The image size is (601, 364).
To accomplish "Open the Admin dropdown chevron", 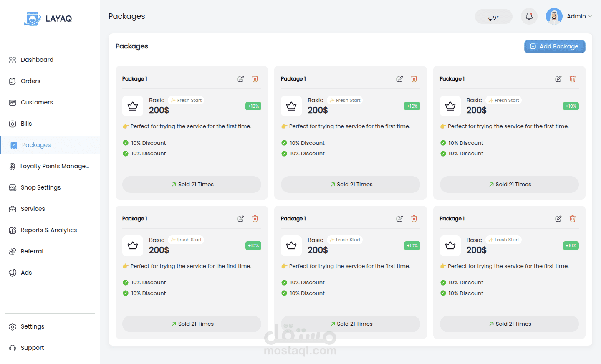I will point(590,17).
